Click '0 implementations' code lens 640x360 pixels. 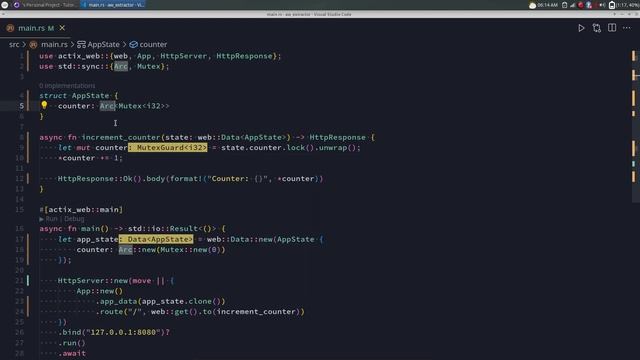coord(67,86)
